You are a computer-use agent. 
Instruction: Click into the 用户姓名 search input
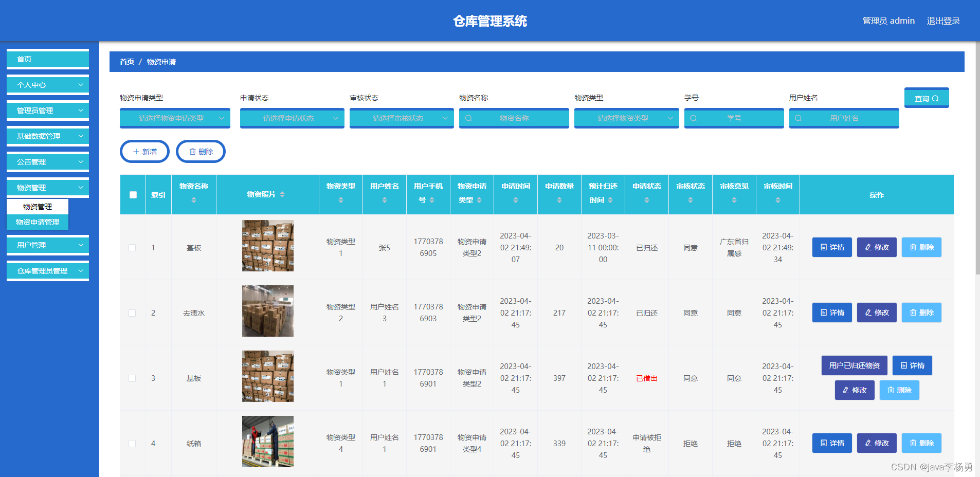pyautogui.click(x=844, y=118)
